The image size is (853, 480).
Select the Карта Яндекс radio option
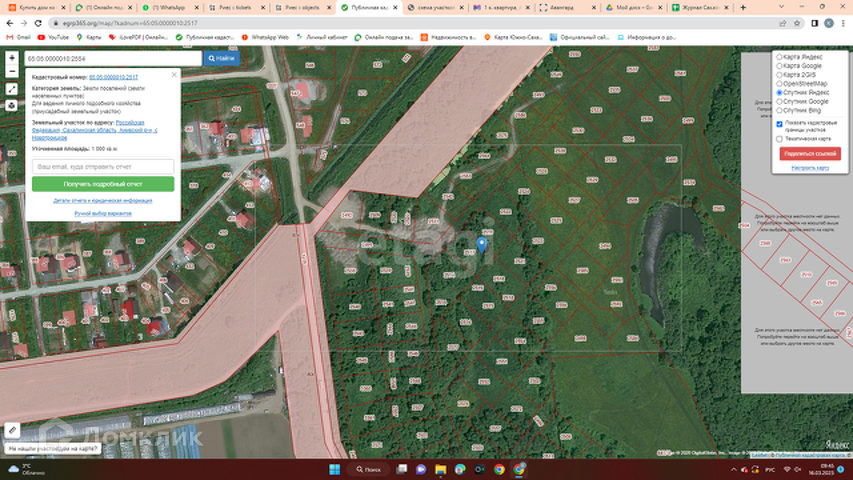tap(780, 58)
